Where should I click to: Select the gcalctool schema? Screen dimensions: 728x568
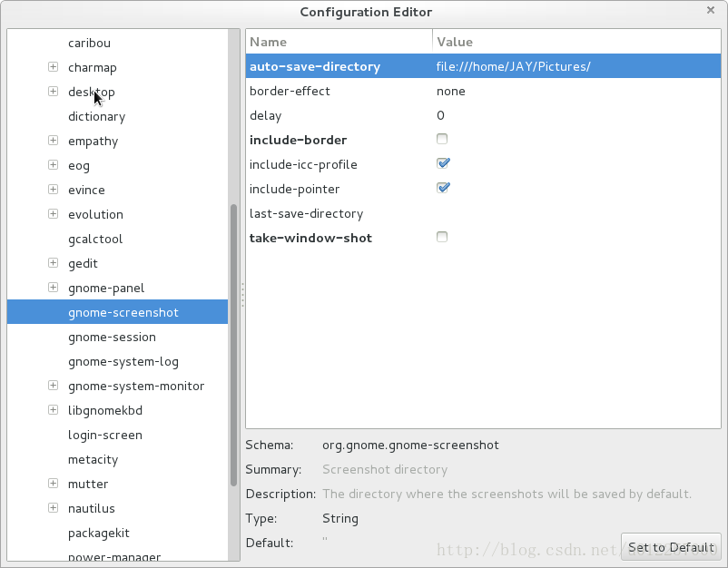coord(95,239)
